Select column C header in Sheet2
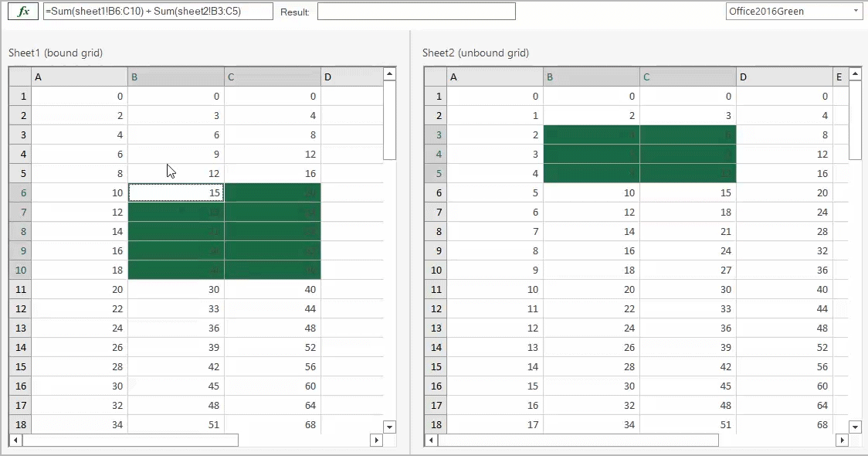 [687, 77]
